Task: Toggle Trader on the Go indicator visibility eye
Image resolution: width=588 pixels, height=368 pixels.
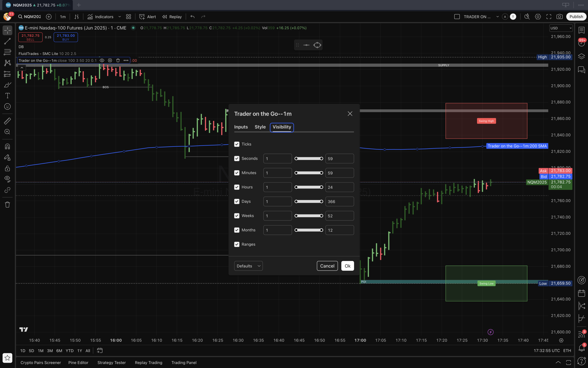Action: (102, 60)
